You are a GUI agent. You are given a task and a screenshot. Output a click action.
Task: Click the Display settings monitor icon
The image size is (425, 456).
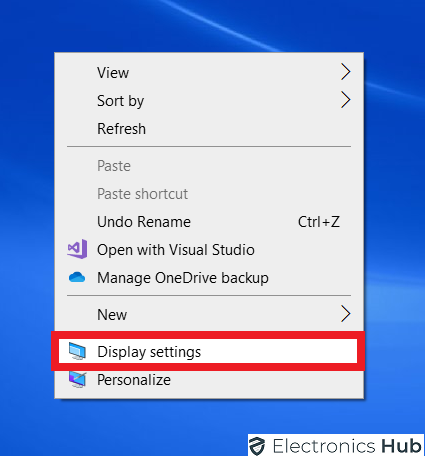coord(77,351)
